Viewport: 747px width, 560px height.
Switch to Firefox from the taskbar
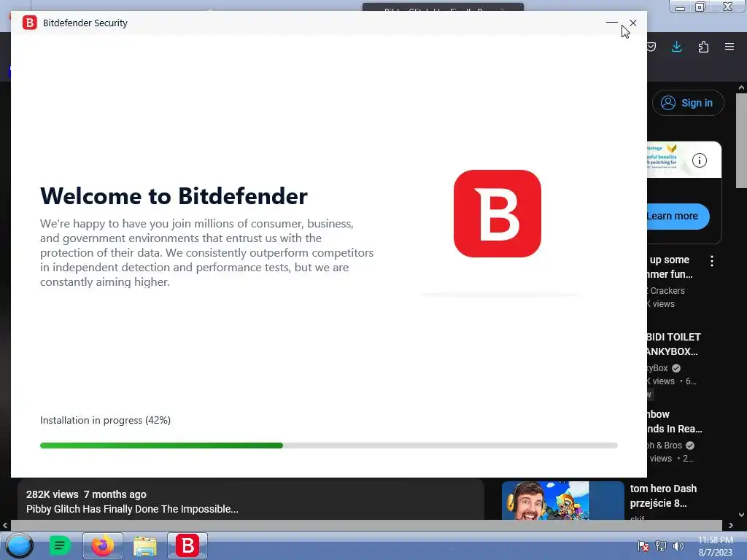(x=102, y=545)
